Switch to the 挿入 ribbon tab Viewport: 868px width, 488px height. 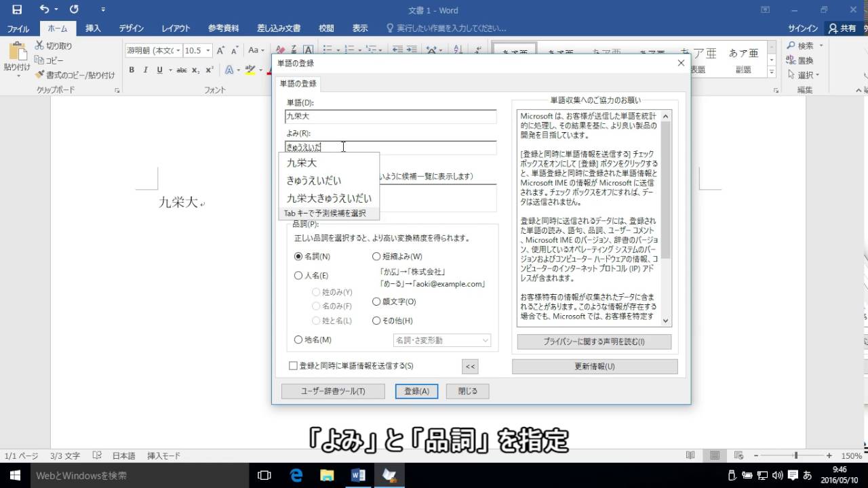point(93,28)
